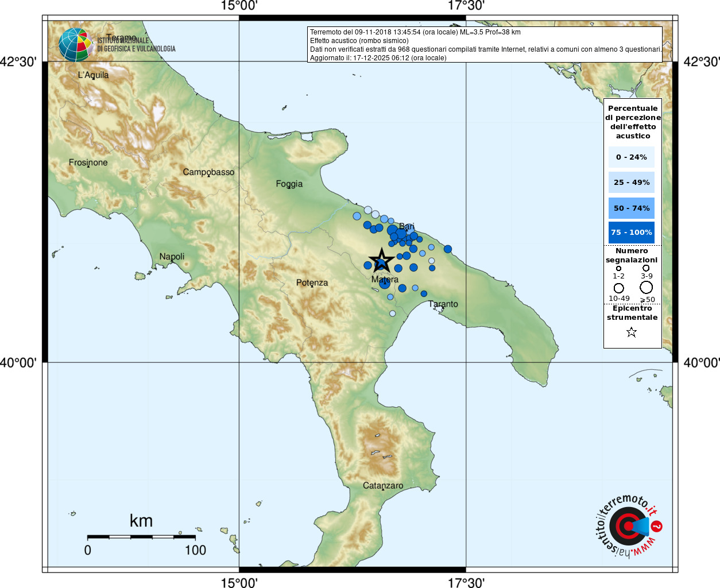Click the 75 - 100% legend color swatch
Viewport: 720px width, 588px height.
(632, 233)
